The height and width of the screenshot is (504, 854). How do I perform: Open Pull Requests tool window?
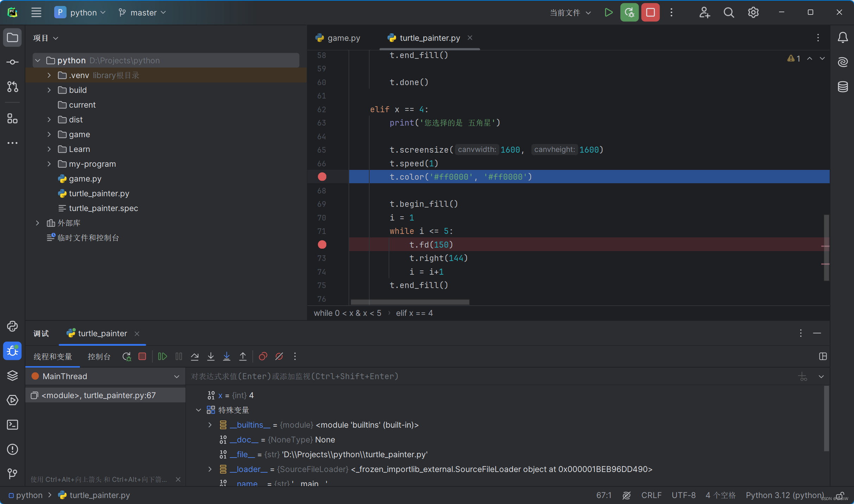coord(12,87)
